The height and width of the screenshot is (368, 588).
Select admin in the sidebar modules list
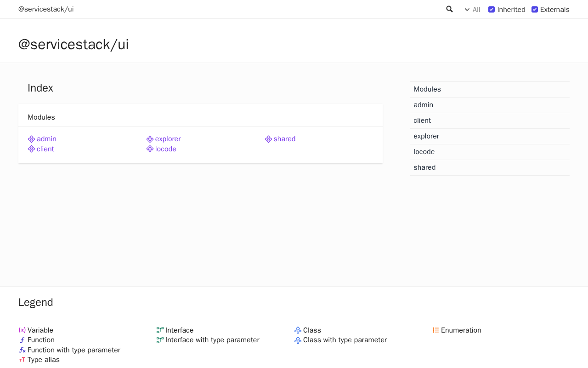point(423,105)
